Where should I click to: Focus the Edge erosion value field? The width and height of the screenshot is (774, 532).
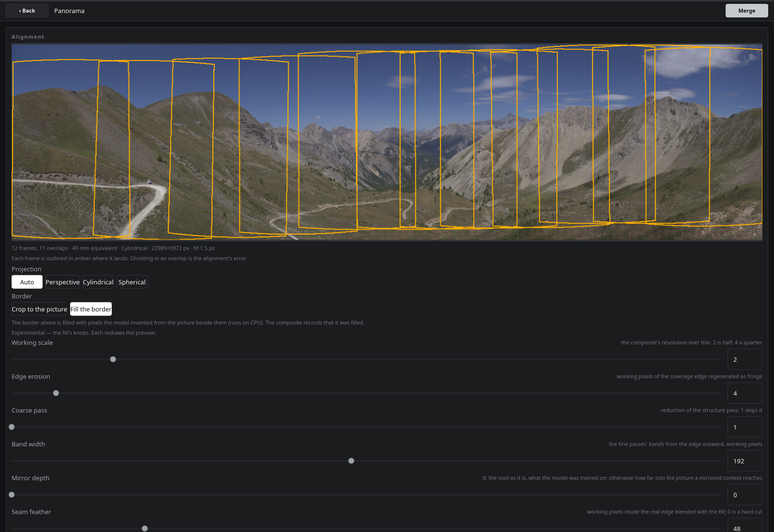745,393
